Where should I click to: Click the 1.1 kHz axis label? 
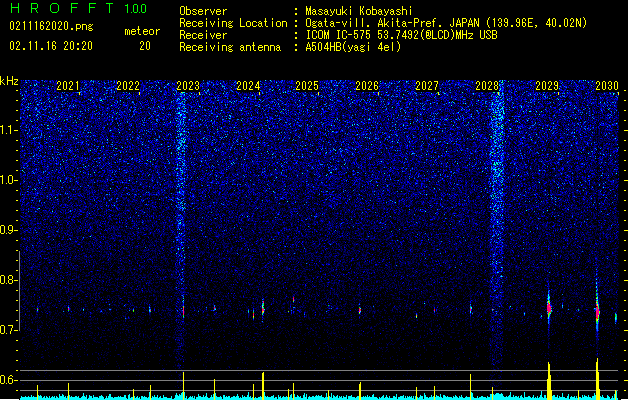pyautogui.click(x=9, y=130)
